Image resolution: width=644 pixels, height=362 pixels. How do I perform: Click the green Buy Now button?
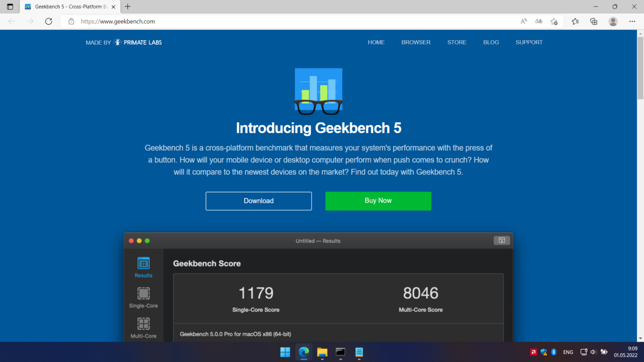click(378, 201)
